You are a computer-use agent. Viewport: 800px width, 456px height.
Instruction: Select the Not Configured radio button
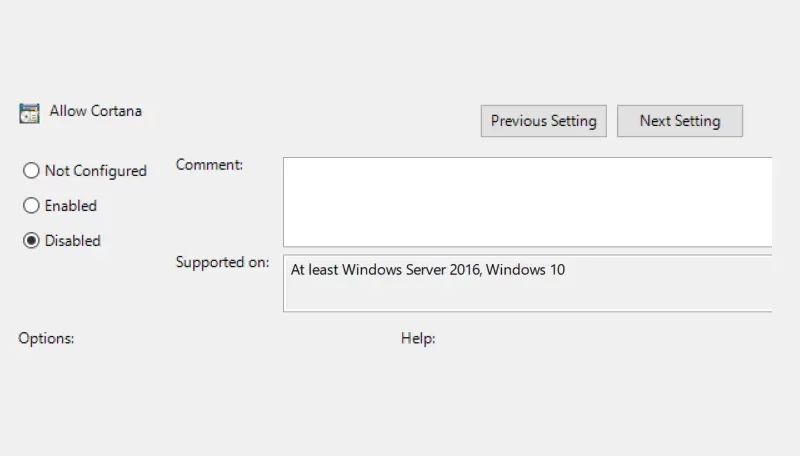coord(31,170)
